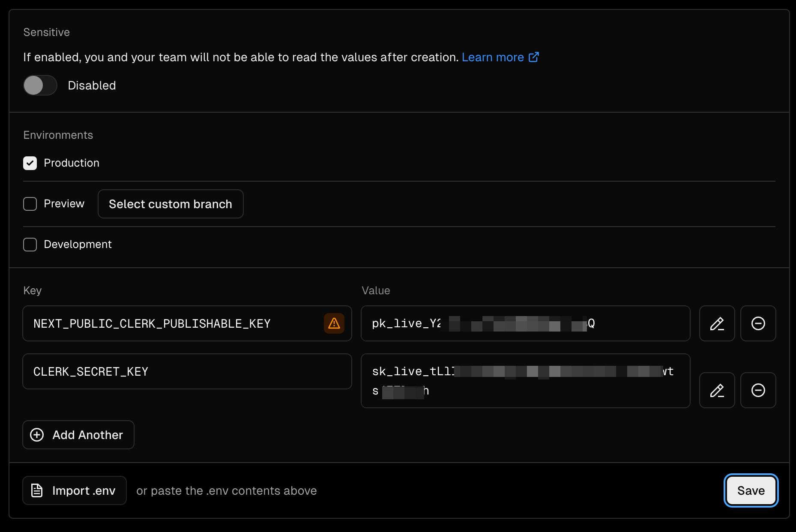Click the 'or paste the .env contents above' text
Screen dimensions: 796x532
click(x=227, y=490)
